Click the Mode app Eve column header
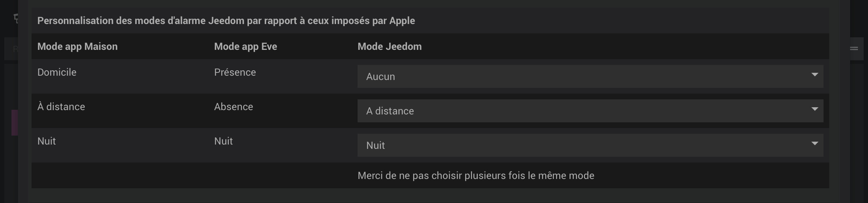Image resolution: width=868 pixels, height=203 pixels. click(x=245, y=47)
